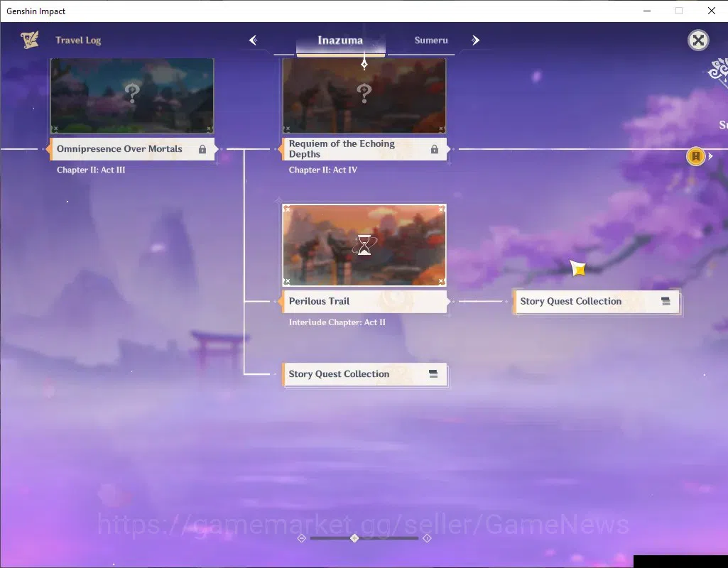Minimize the Genshin Impact window
This screenshot has width=728, height=568.
click(x=647, y=11)
